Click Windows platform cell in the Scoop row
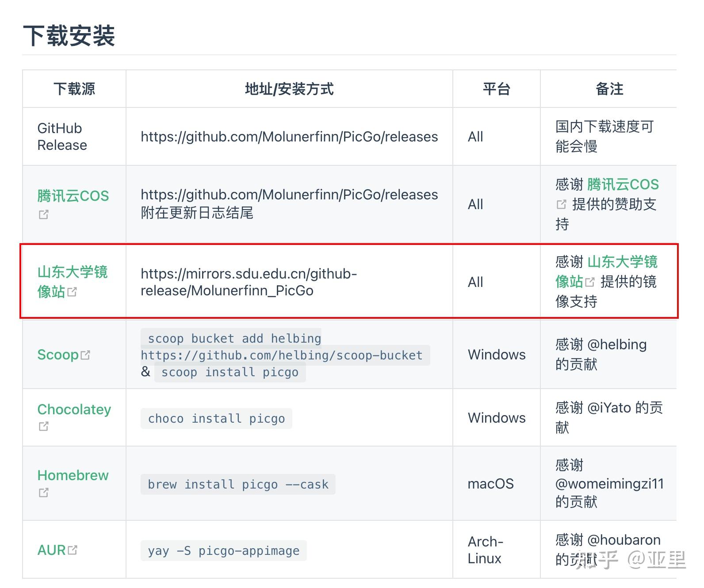Viewport: 704px width, 588px height. pos(497,355)
